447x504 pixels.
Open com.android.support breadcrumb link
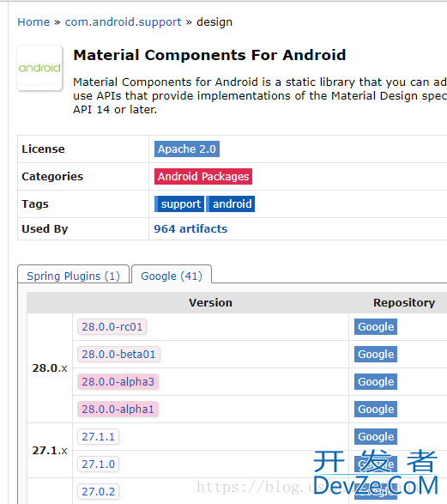(123, 21)
